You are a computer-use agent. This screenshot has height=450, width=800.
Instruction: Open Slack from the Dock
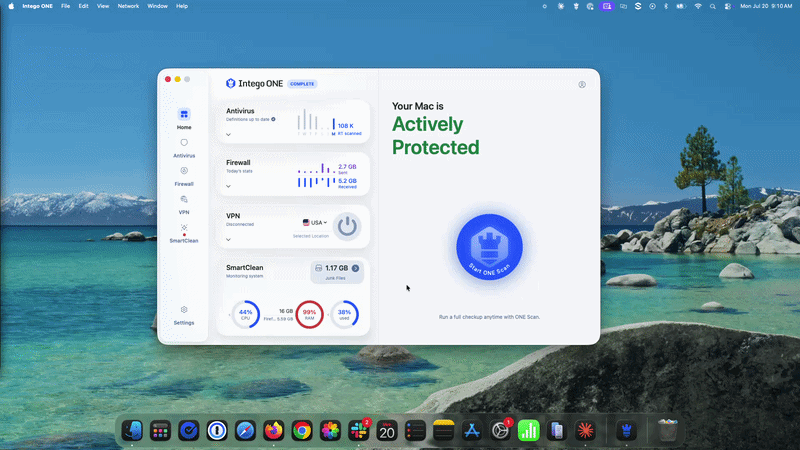point(359,431)
